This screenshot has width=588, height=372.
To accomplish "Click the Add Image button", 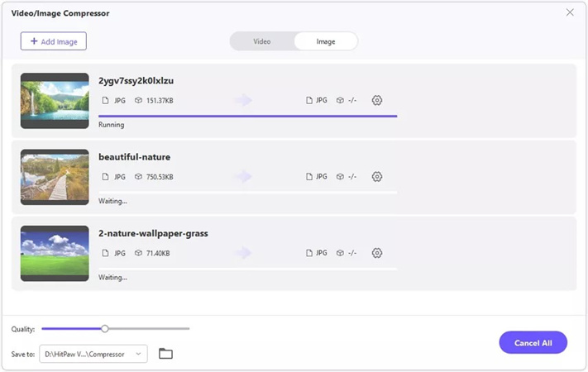I will point(54,41).
